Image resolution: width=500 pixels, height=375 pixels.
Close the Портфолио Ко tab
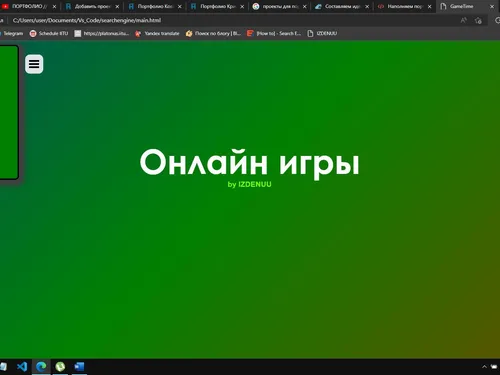click(x=180, y=7)
